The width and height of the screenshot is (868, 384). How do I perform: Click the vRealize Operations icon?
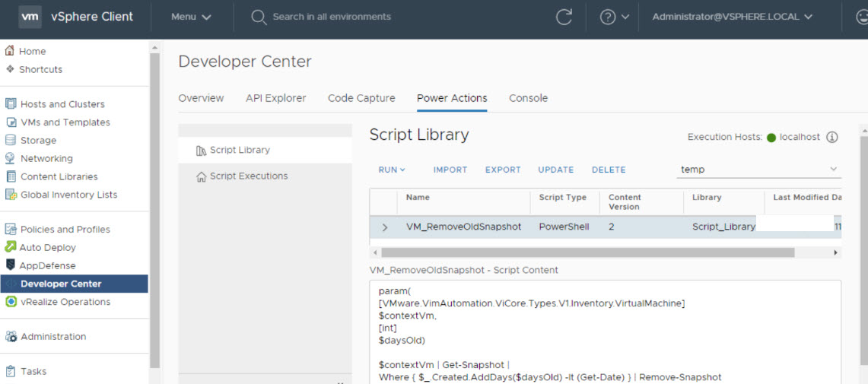pyautogui.click(x=11, y=302)
